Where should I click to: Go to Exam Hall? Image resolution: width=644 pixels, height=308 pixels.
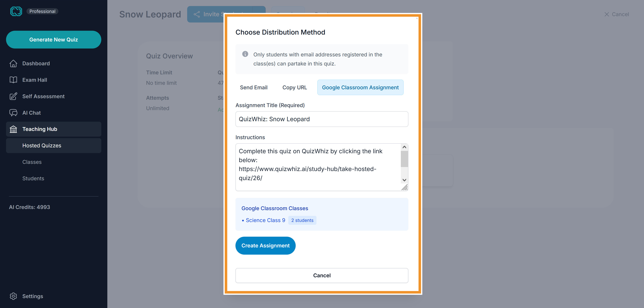click(53, 80)
